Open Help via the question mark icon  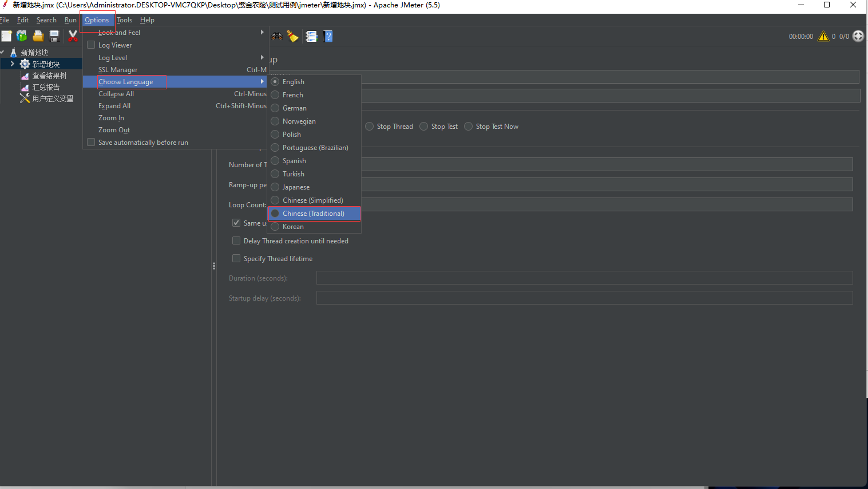pos(328,36)
